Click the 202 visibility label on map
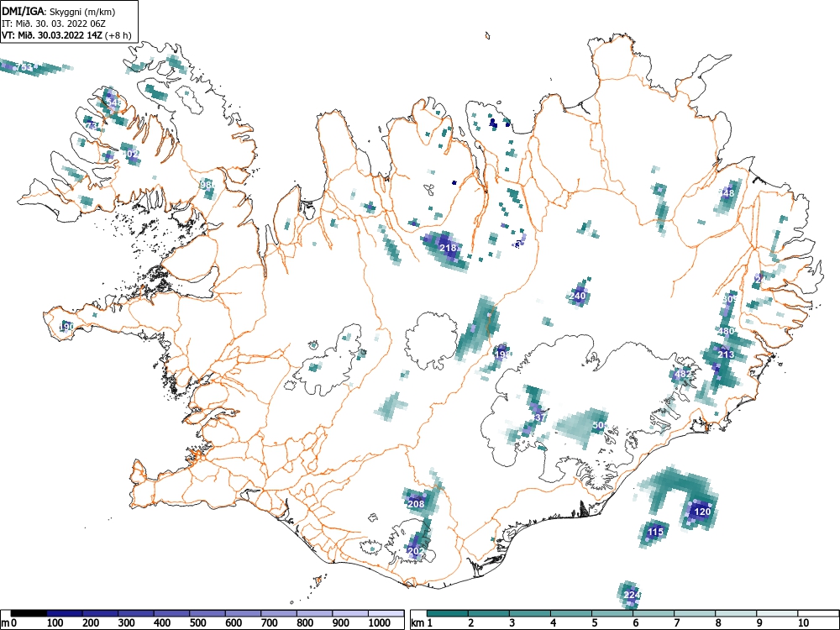 click(416, 551)
